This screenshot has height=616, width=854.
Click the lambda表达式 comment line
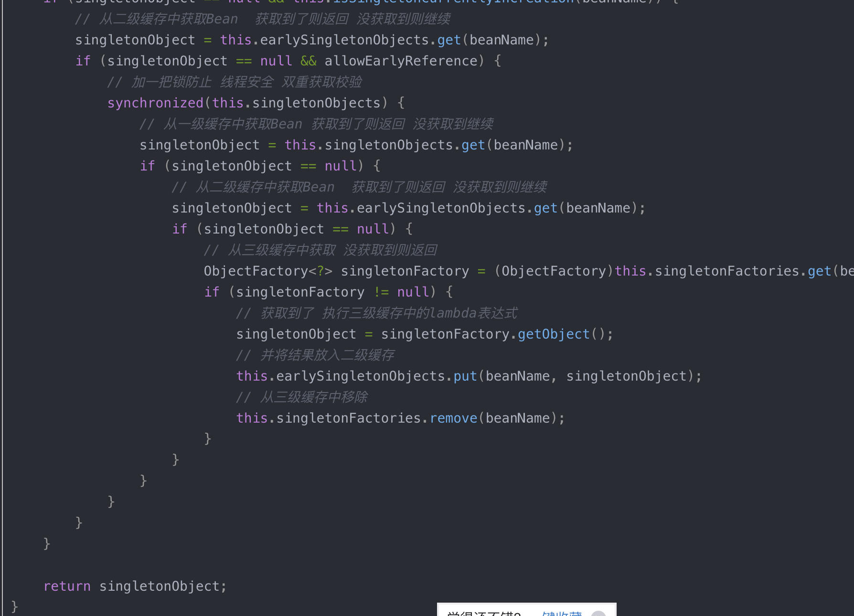(x=376, y=313)
